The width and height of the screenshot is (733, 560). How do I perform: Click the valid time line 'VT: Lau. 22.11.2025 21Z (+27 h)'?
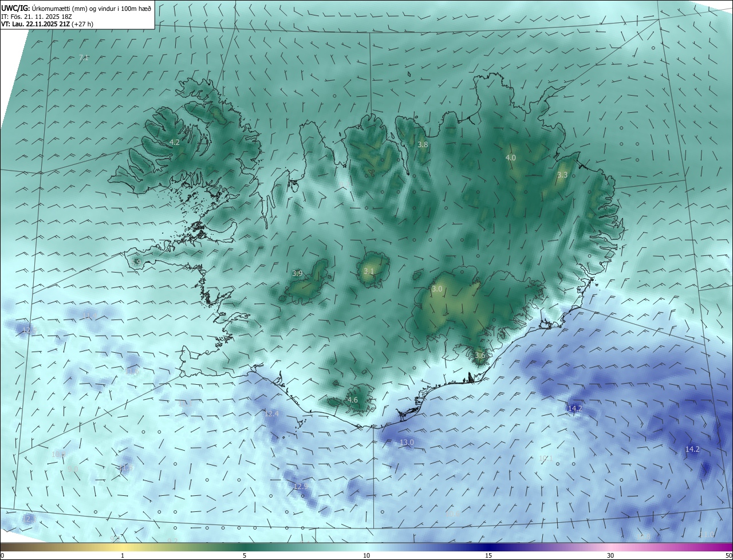pos(48,24)
